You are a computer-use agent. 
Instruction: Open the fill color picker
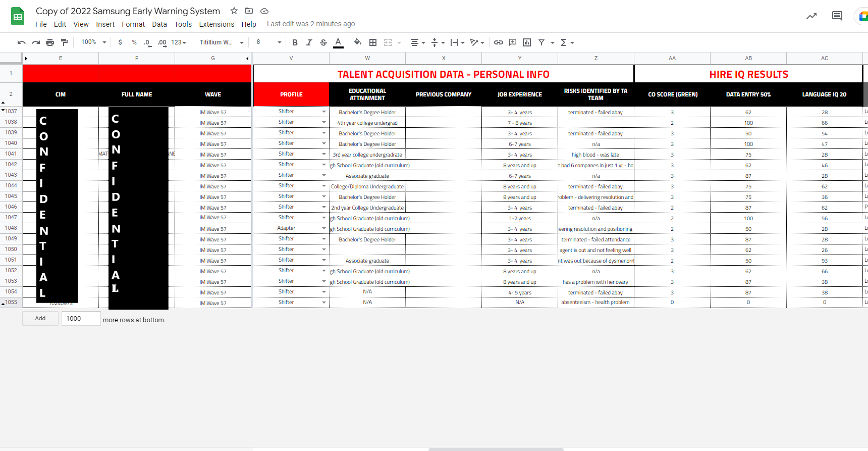click(x=358, y=42)
